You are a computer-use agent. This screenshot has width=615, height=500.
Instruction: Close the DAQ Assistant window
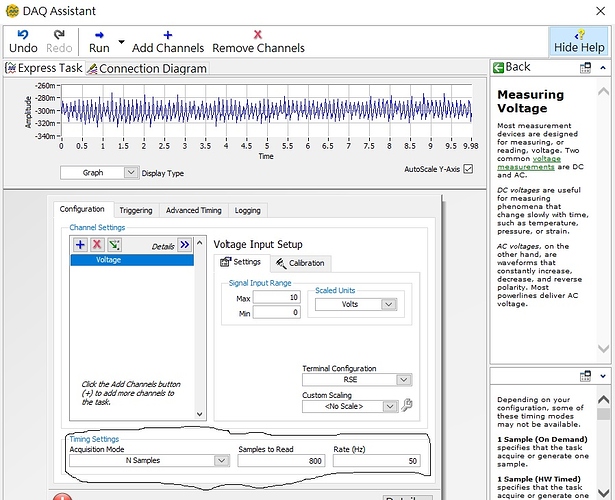[x=600, y=11]
